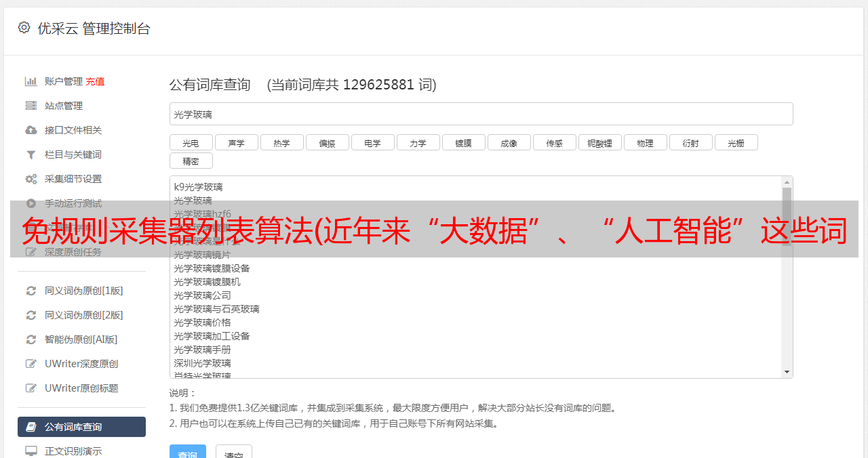The width and height of the screenshot is (868, 458).
Task: Click the gears icon for 采集细节设置
Action: [31, 179]
